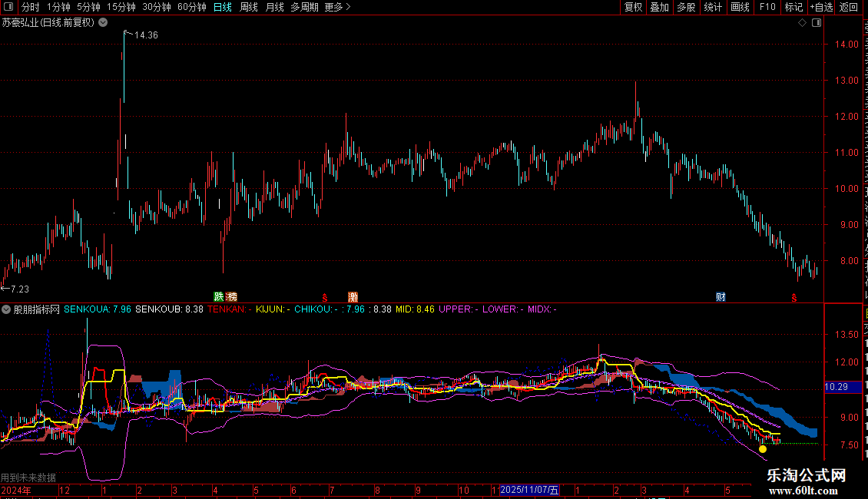The image size is (868, 499).
Task: Select the 30分钟 period tab
Action: coord(156,7)
